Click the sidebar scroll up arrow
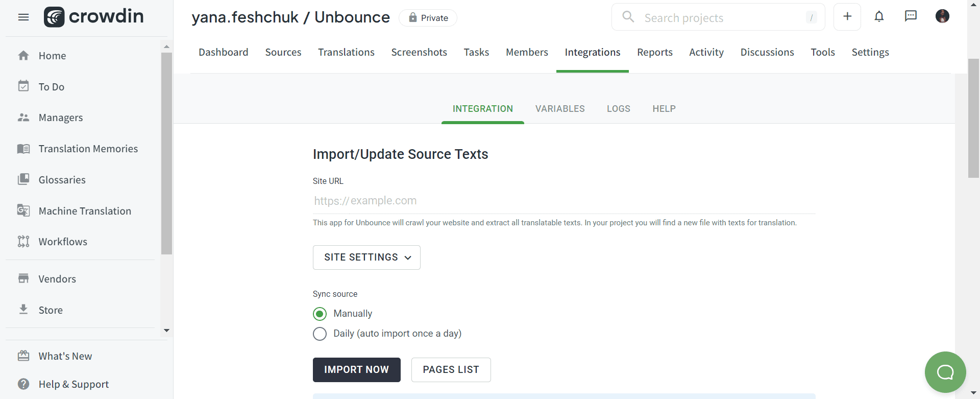 point(166,46)
